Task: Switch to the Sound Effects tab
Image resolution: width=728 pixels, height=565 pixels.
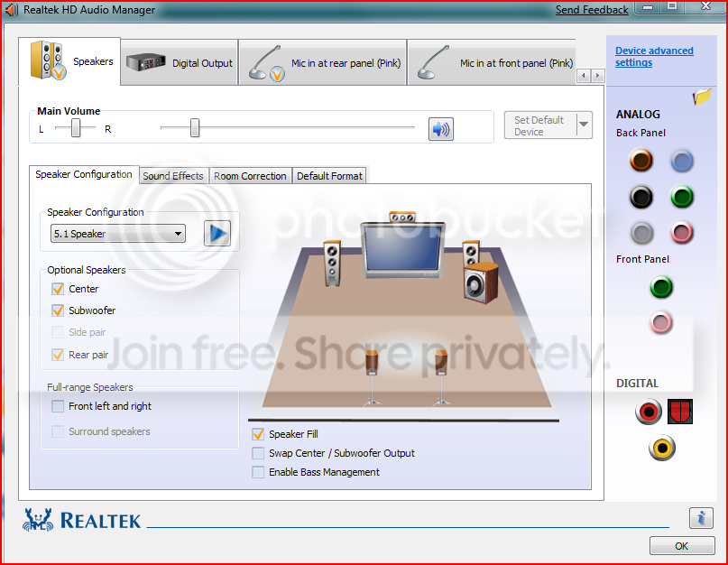Action: point(173,176)
